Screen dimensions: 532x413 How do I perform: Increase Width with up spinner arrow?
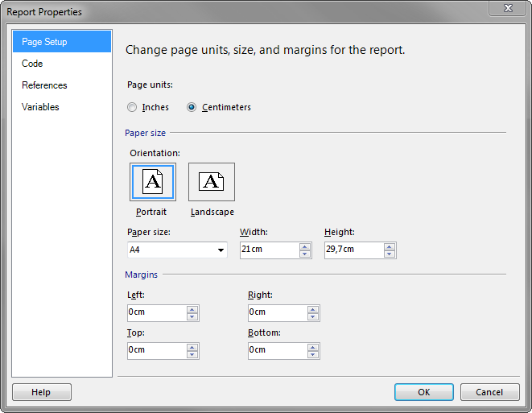click(305, 246)
